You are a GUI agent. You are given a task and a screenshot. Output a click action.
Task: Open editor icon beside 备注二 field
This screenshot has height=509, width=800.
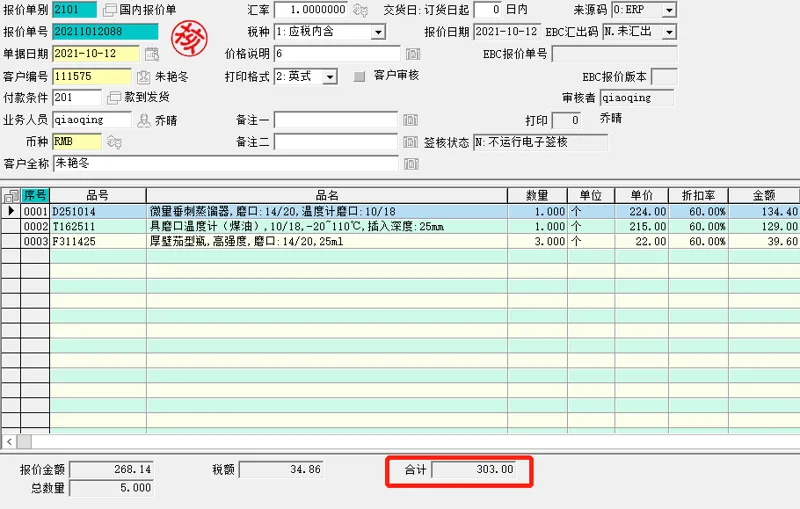410,142
